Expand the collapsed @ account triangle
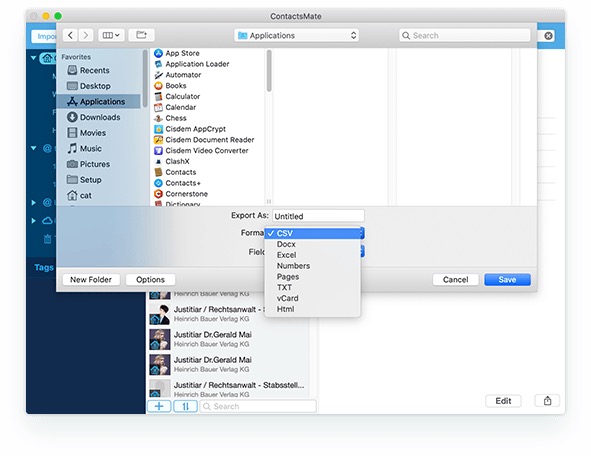Screen dimensions: 591x456 pos(34,203)
